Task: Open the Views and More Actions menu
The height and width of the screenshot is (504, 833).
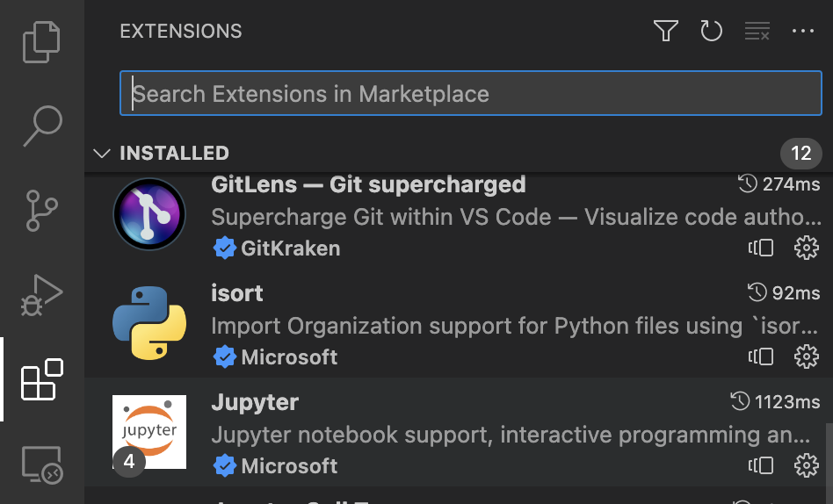Action: (x=803, y=32)
